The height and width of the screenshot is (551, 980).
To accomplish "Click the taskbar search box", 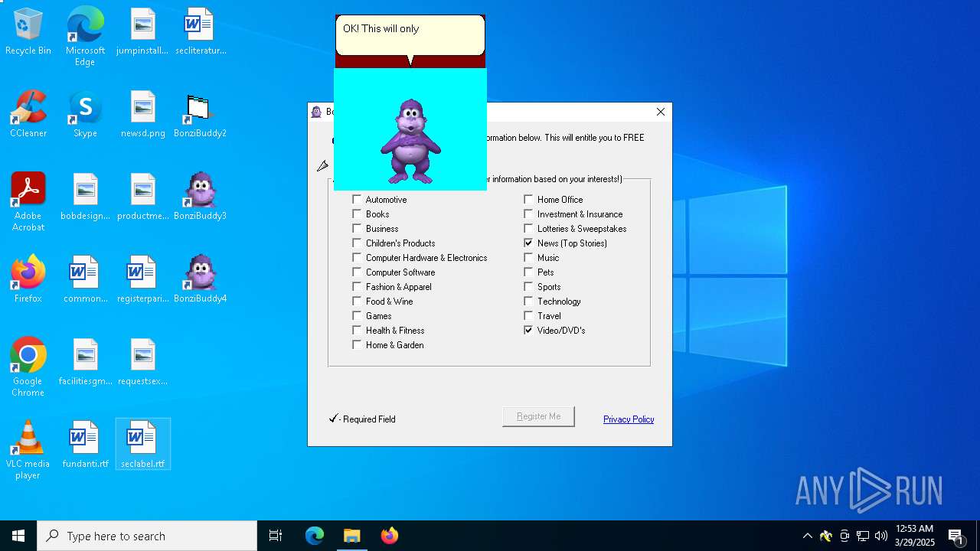I will coord(147,536).
